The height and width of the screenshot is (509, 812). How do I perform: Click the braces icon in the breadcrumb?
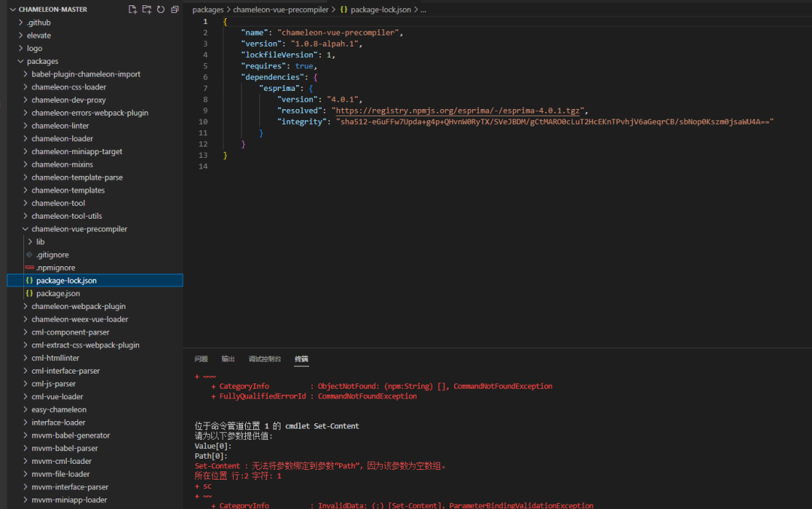click(344, 9)
